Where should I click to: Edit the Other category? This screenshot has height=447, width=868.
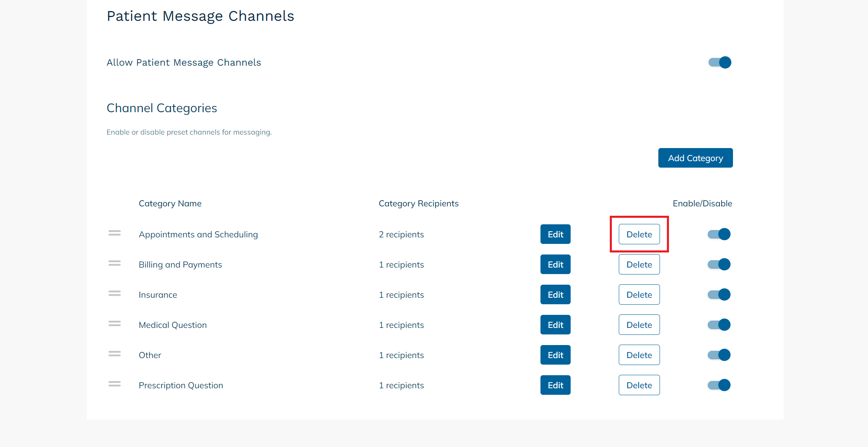pos(556,355)
